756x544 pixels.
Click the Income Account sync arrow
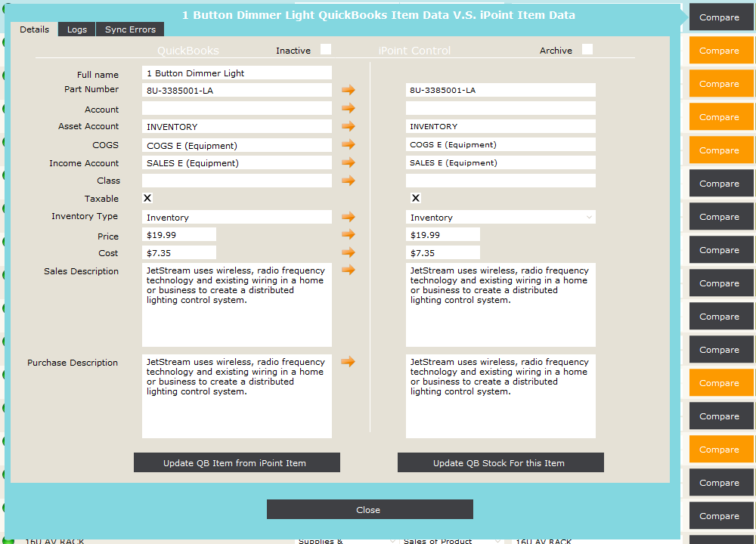click(x=348, y=162)
